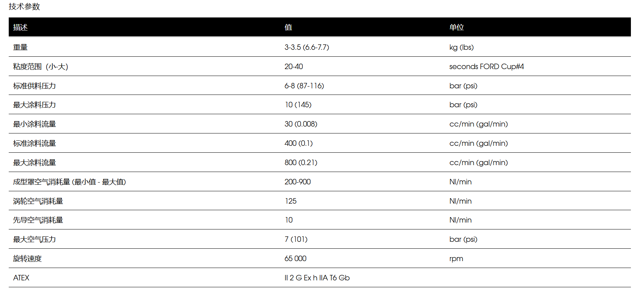Click the 400 (0.1) flow value
This screenshot has width=644, height=296.
298,143
